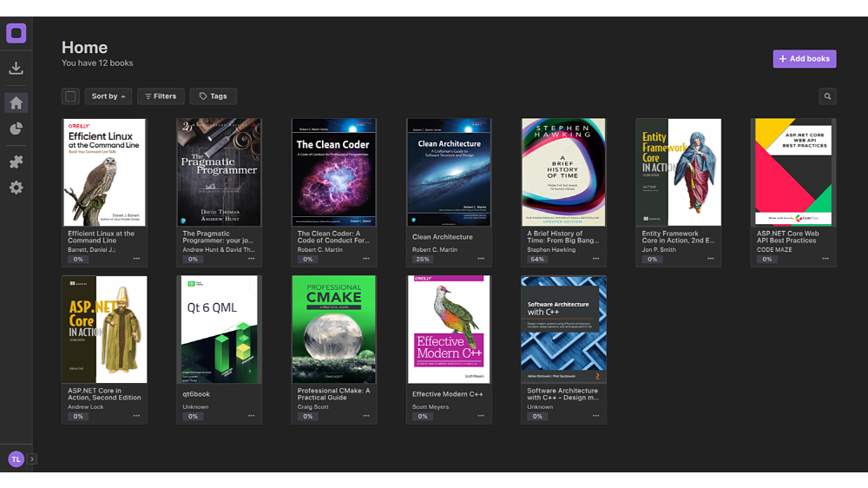868x488 pixels.
Task: Open more options for qt6book
Action: (251, 416)
